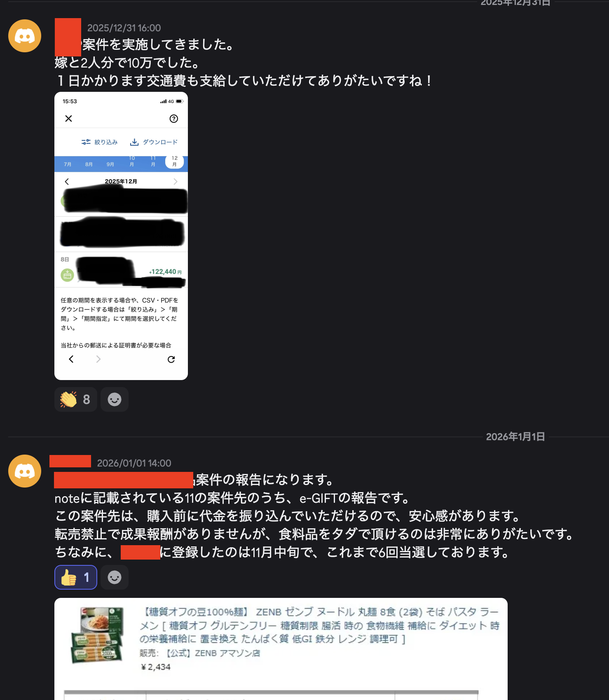
Task: Select the 9月 month tab
Action: pyautogui.click(x=110, y=164)
